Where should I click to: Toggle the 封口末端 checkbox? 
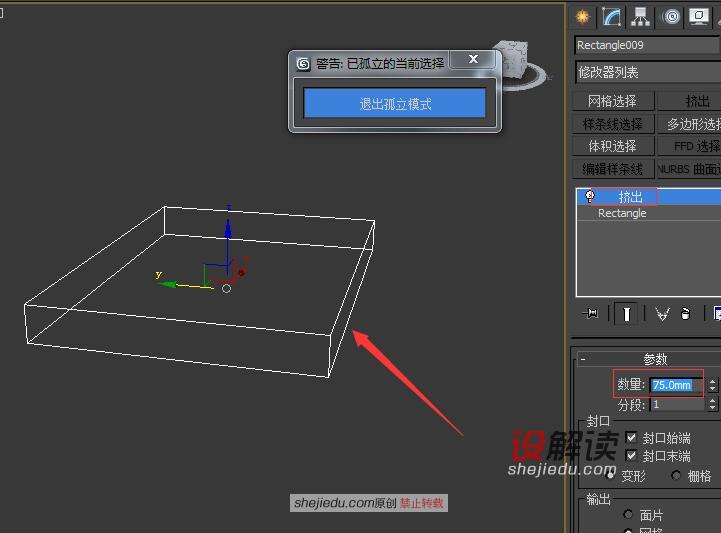click(631, 456)
